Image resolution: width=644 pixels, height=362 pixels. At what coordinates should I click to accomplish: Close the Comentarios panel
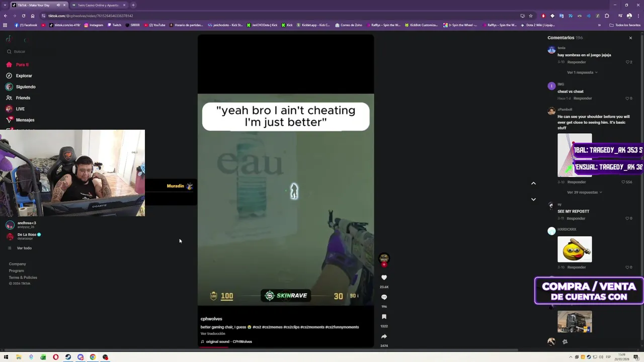(630, 38)
